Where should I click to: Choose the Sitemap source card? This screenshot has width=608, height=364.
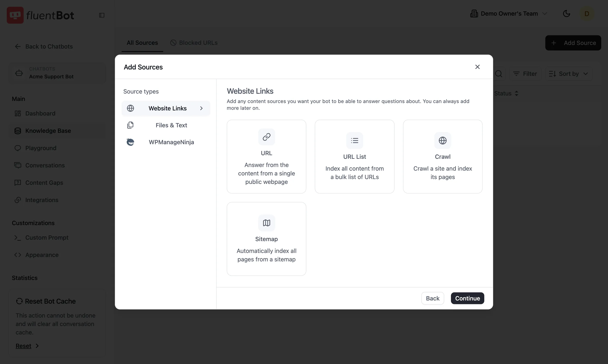[x=267, y=239]
